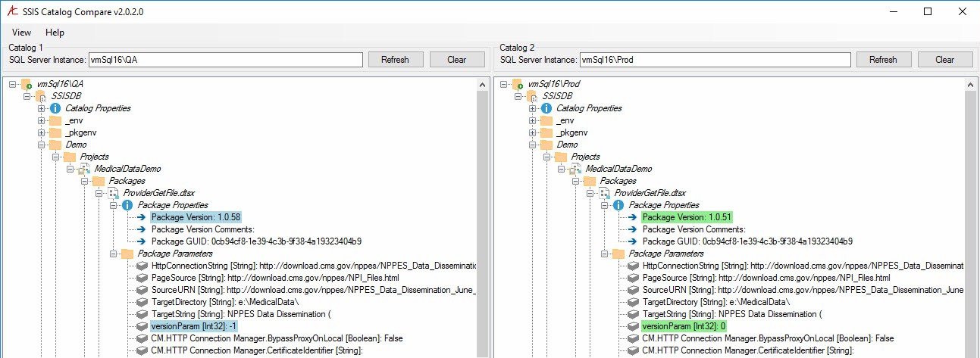Click Package Properties info icon, right tree

tap(618, 205)
